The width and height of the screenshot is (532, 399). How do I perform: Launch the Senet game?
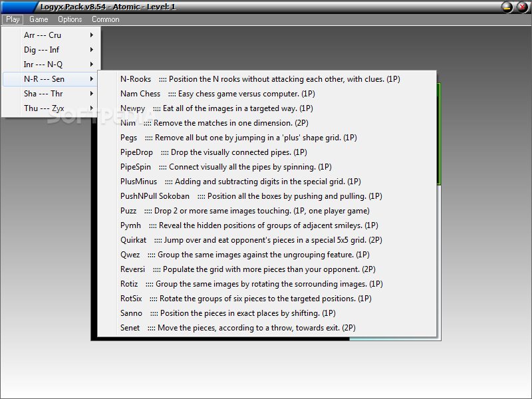click(x=267, y=327)
